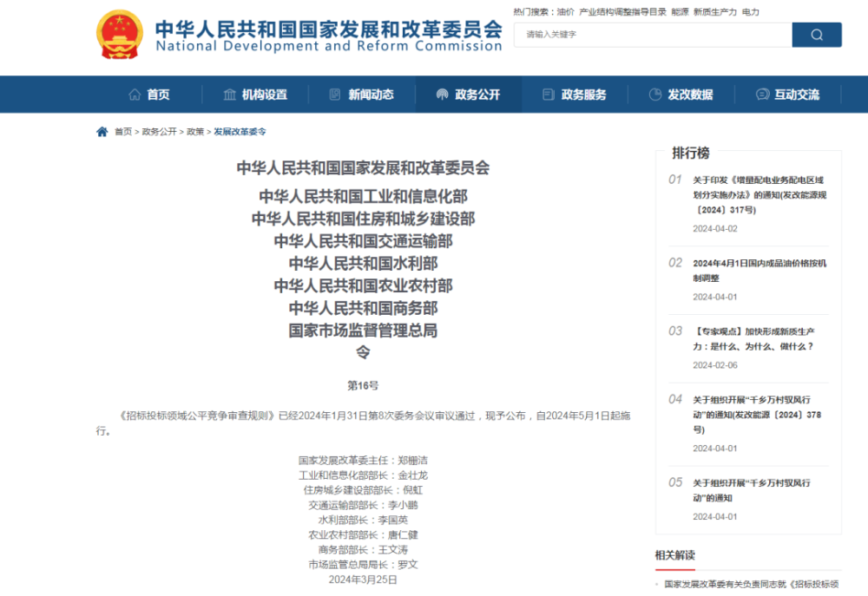
Task: Go to 发展改革委令 in breadcrumb
Action: (x=240, y=132)
